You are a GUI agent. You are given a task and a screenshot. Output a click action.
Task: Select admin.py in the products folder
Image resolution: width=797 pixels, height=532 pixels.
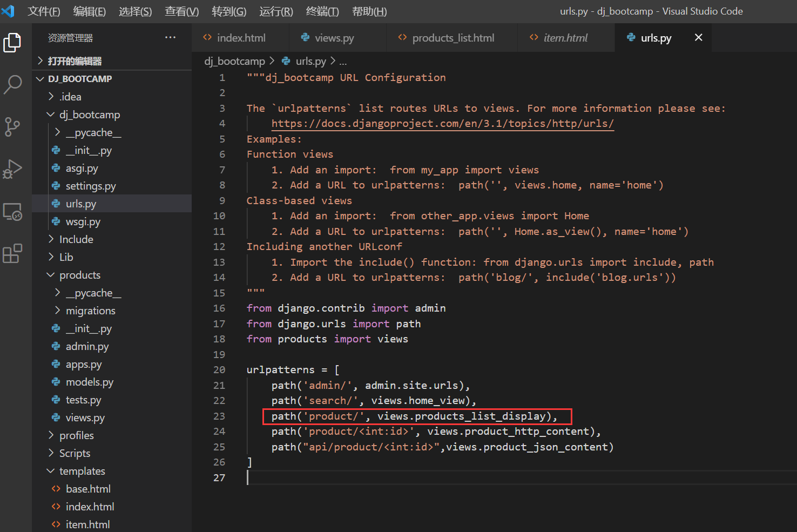click(87, 346)
